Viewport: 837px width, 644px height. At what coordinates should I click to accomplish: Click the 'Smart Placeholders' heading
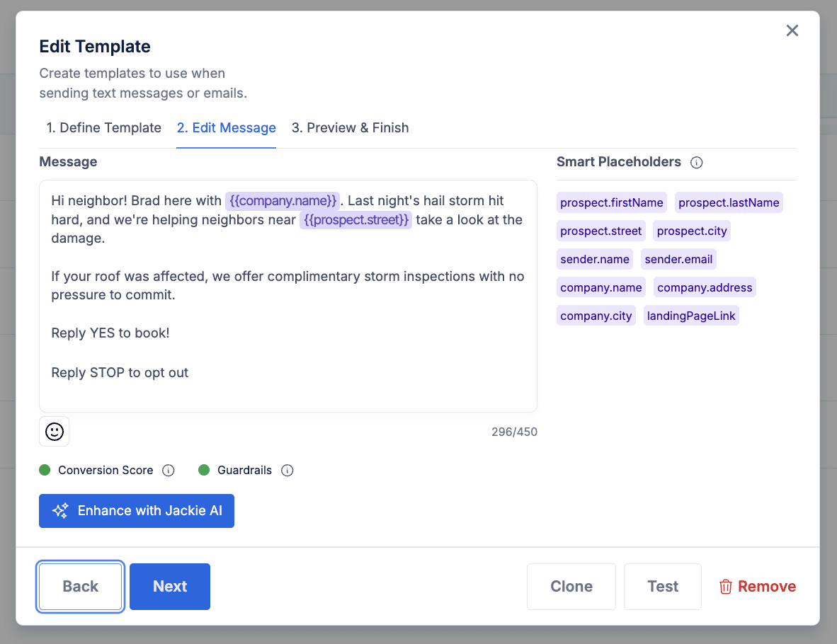point(619,161)
